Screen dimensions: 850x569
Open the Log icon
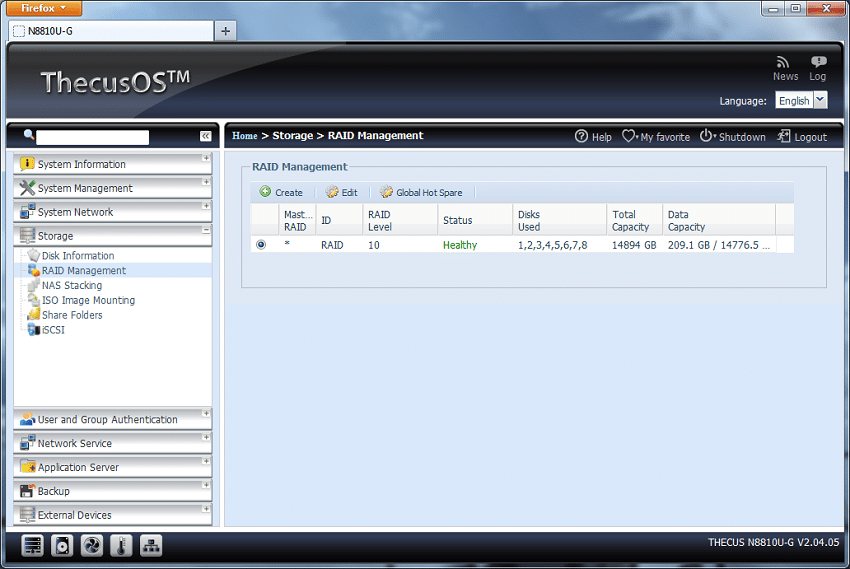(x=818, y=62)
